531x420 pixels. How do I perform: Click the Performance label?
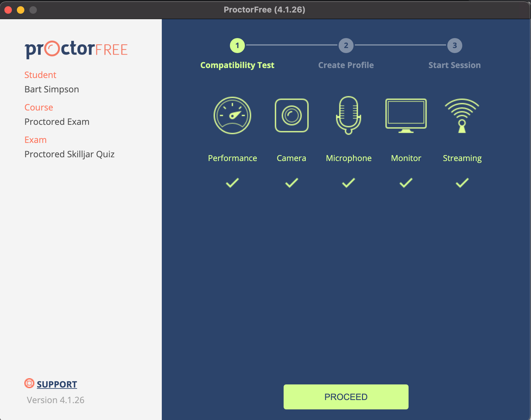tap(232, 158)
